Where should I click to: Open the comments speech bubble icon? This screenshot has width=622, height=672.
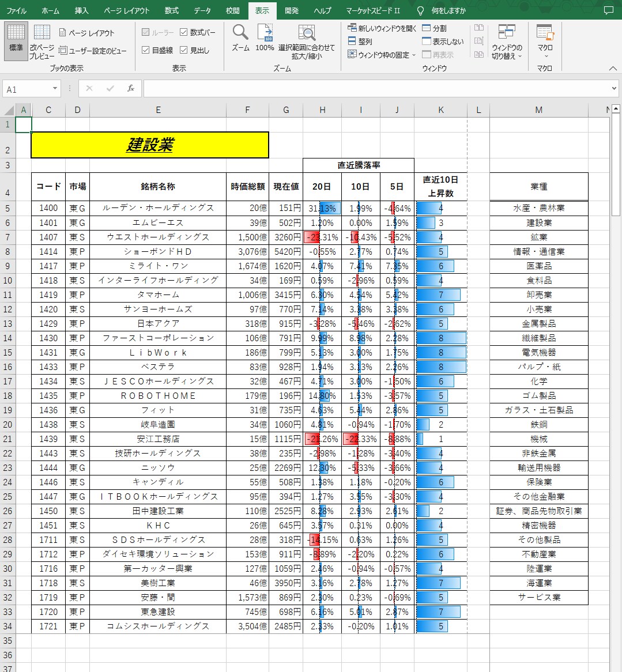click(608, 11)
